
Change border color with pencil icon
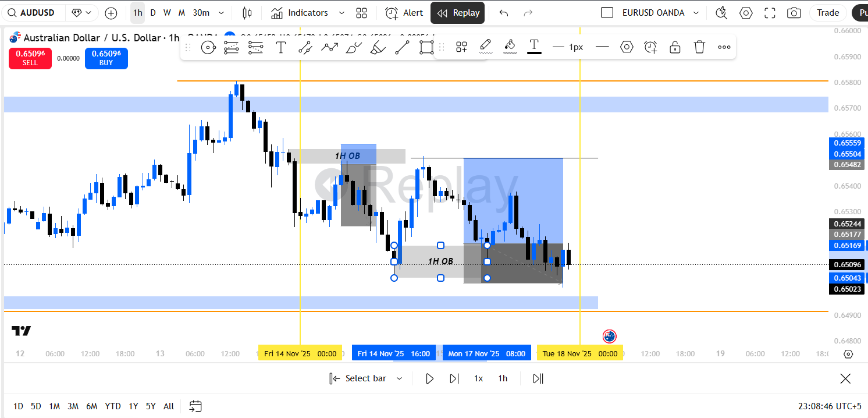(x=486, y=47)
